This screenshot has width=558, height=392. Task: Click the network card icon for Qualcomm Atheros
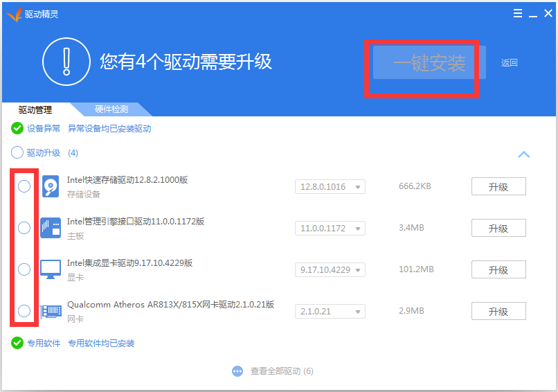pos(51,311)
